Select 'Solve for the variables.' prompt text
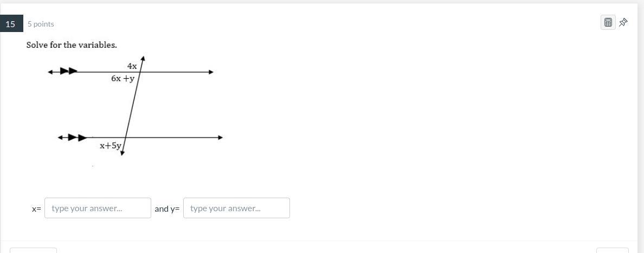The height and width of the screenshot is (253, 644). pos(72,45)
